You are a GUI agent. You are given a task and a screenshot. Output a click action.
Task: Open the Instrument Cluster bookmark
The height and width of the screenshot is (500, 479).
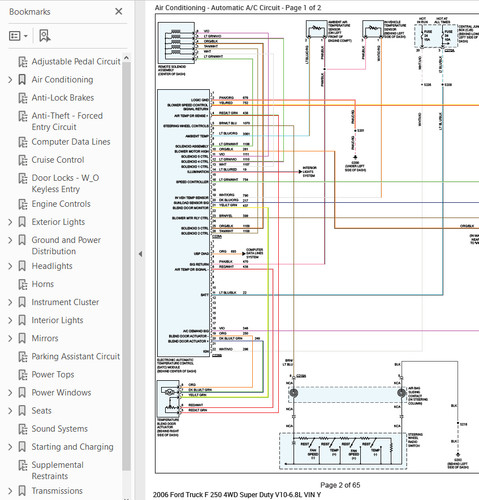tap(65, 302)
